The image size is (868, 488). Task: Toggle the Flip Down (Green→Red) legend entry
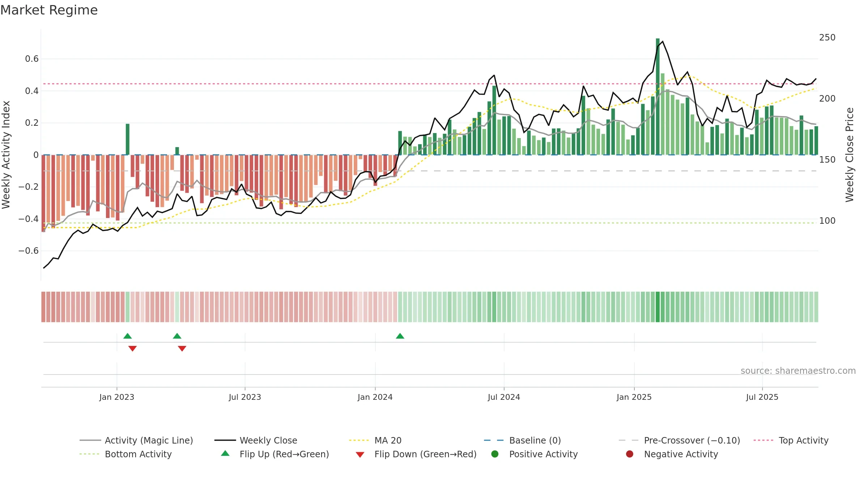416,454
